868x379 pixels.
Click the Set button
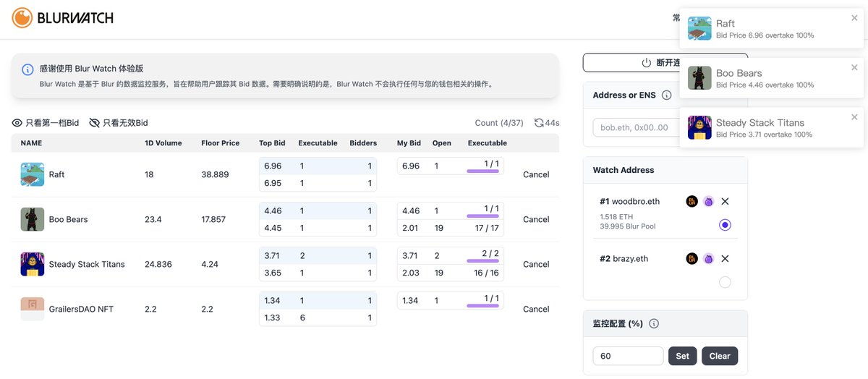683,356
